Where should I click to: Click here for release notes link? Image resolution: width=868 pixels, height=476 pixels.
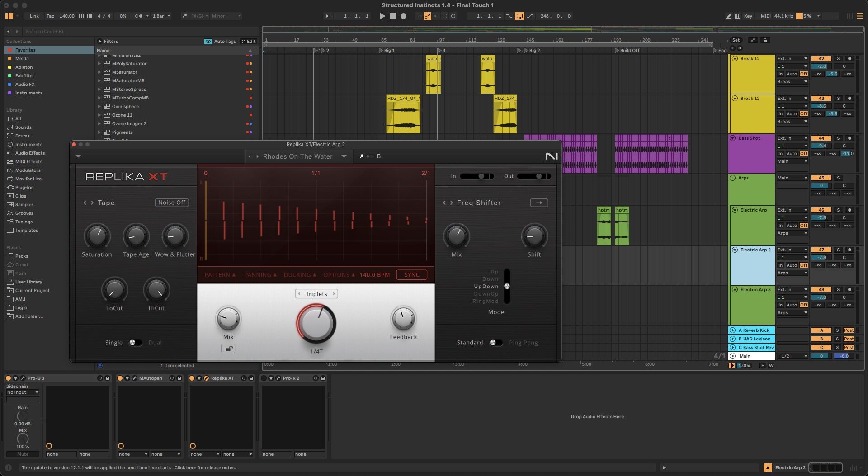(x=205, y=467)
